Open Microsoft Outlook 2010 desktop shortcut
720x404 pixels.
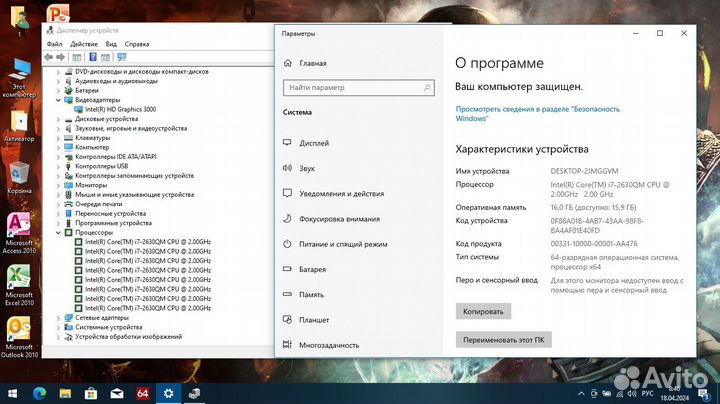pos(19,337)
